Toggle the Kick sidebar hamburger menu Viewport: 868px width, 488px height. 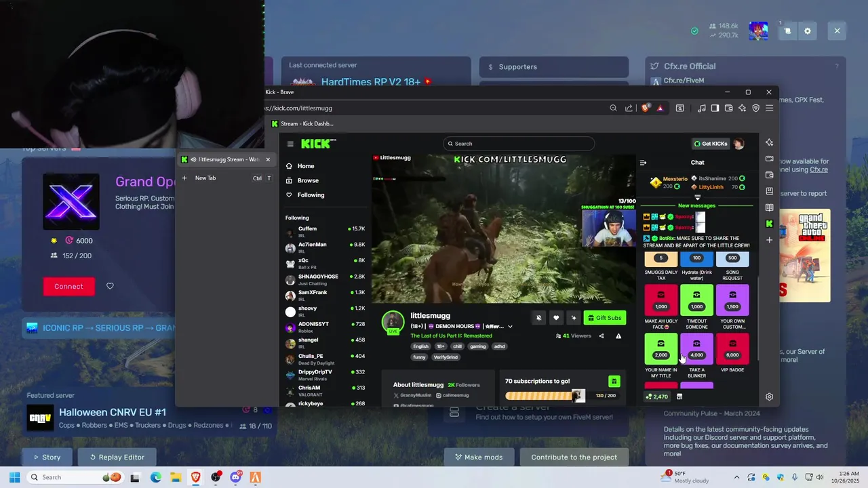click(x=290, y=144)
